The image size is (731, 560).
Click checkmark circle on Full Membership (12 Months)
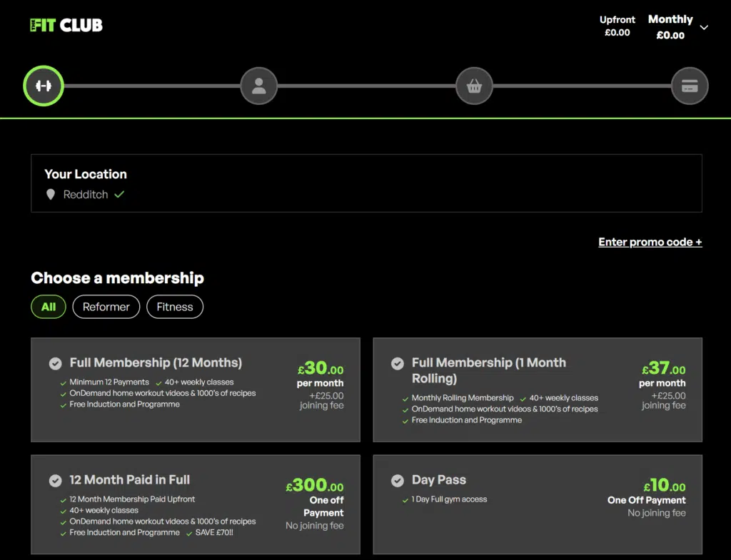pos(55,363)
